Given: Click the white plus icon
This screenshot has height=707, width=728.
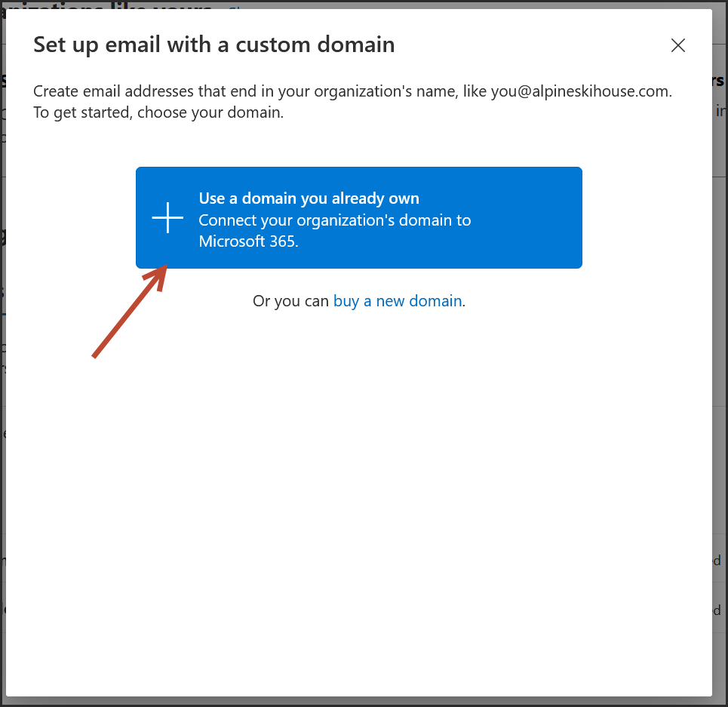Looking at the screenshot, I should [167, 218].
